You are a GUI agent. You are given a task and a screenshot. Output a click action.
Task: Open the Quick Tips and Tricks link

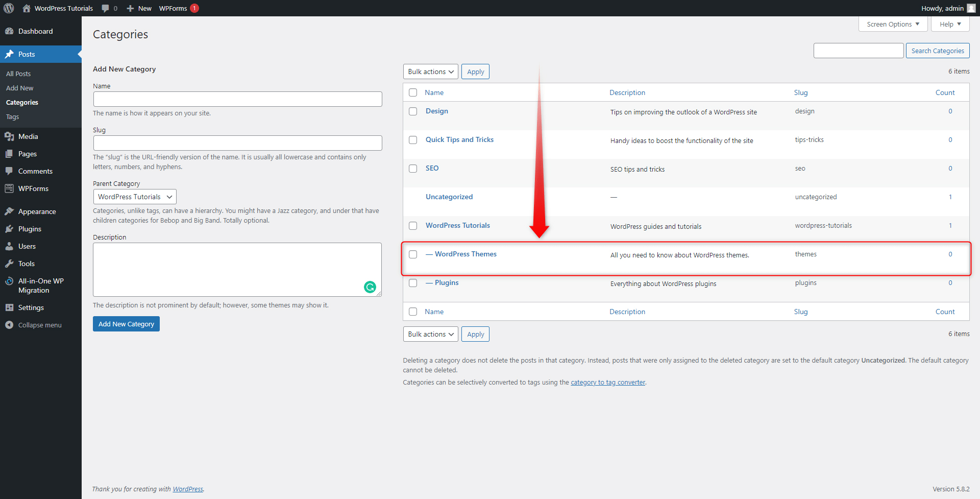click(x=459, y=139)
